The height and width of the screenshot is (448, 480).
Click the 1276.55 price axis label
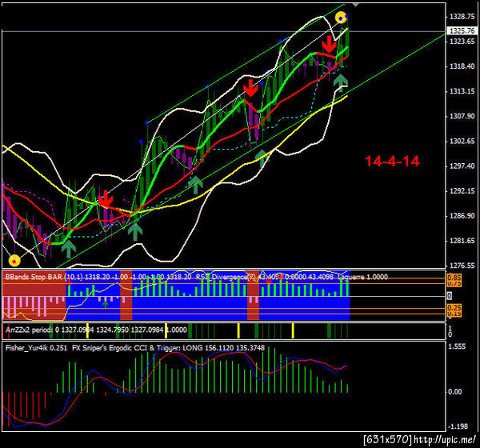(x=462, y=266)
